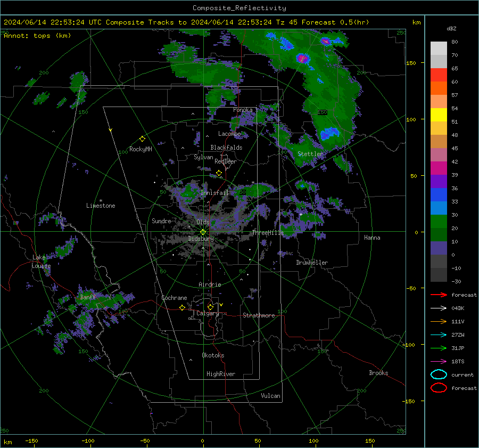
Task: Click the ThreeHills label
Action: [268, 233]
